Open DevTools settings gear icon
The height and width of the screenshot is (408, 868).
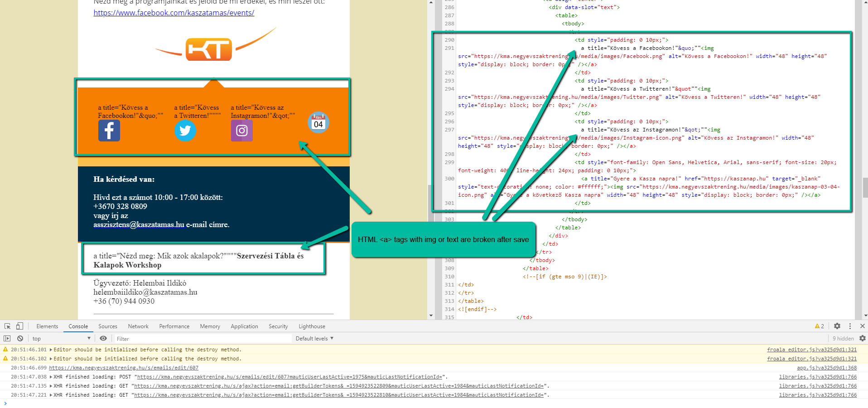click(x=837, y=326)
